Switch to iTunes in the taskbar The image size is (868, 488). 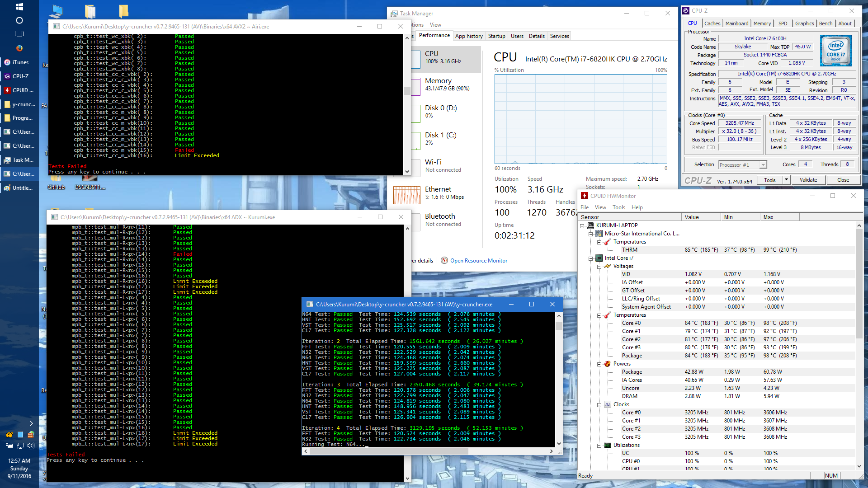[19, 62]
